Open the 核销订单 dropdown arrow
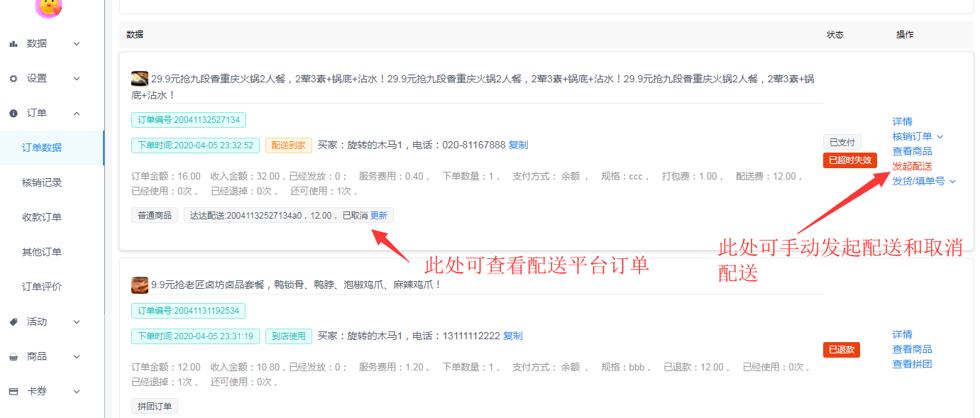 point(940,137)
